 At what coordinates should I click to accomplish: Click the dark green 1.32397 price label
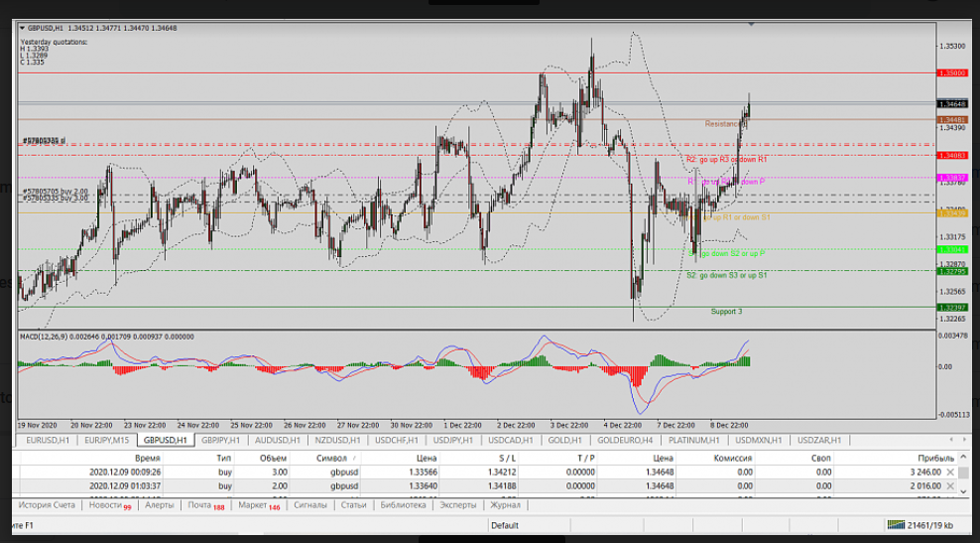954,308
